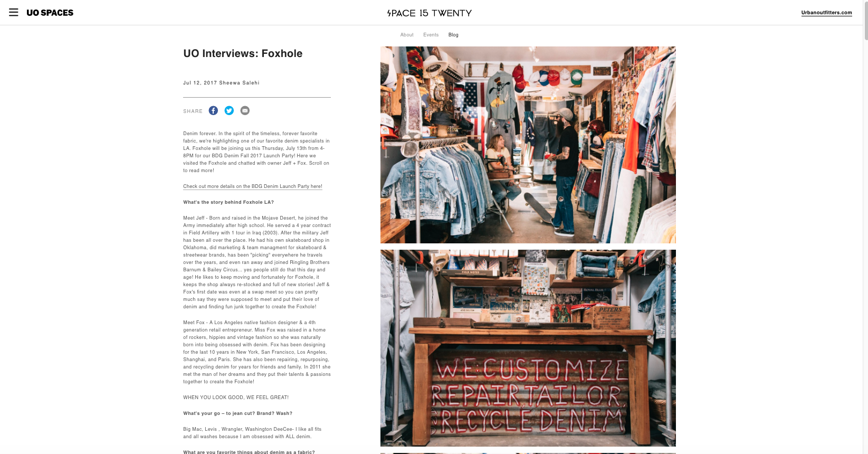
Task: Click the What's the story behind Foxhole LA? heading
Action: (x=228, y=202)
